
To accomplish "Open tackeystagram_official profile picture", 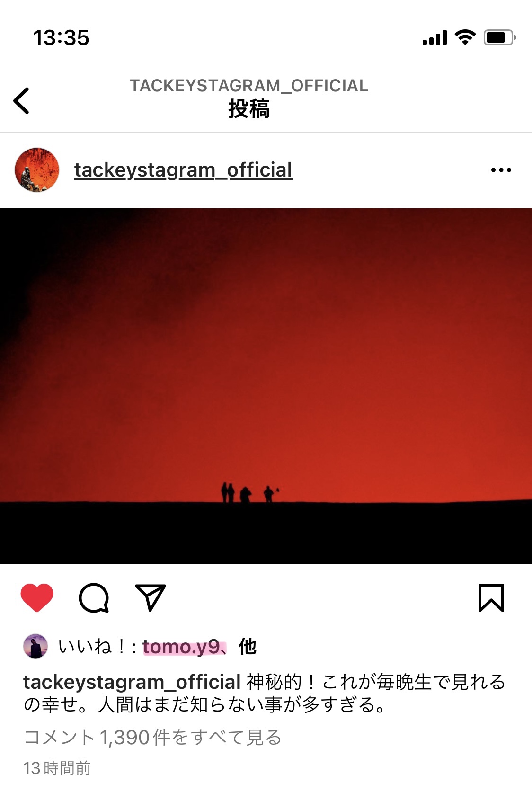I will pyautogui.click(x=37, y=170).
